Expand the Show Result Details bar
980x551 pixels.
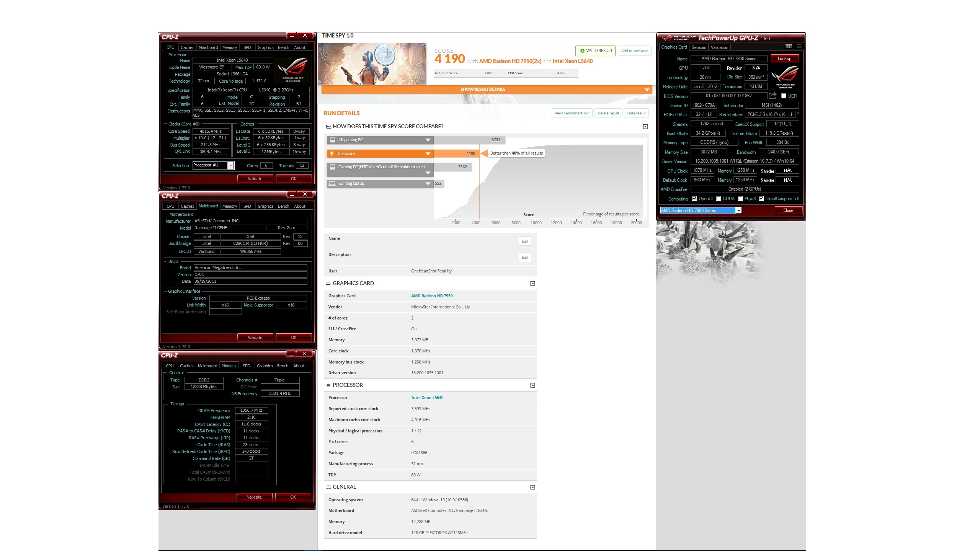[487, 89]
